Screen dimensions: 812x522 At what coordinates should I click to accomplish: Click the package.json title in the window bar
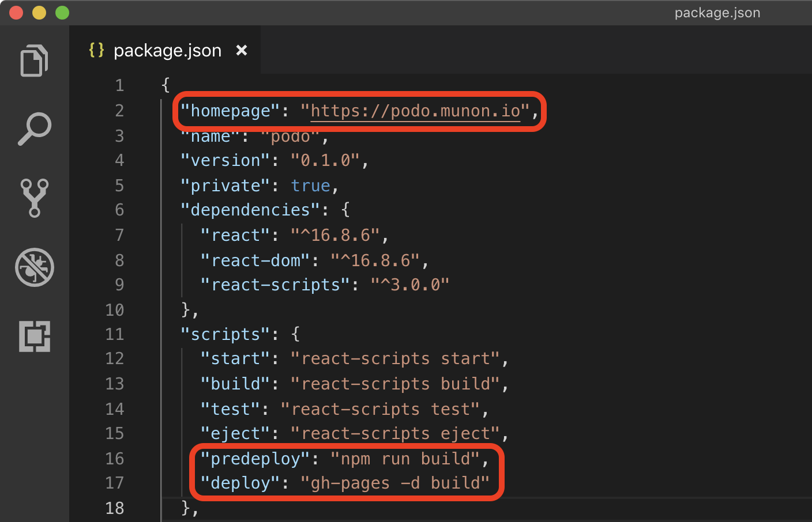(x=717, y=12)
